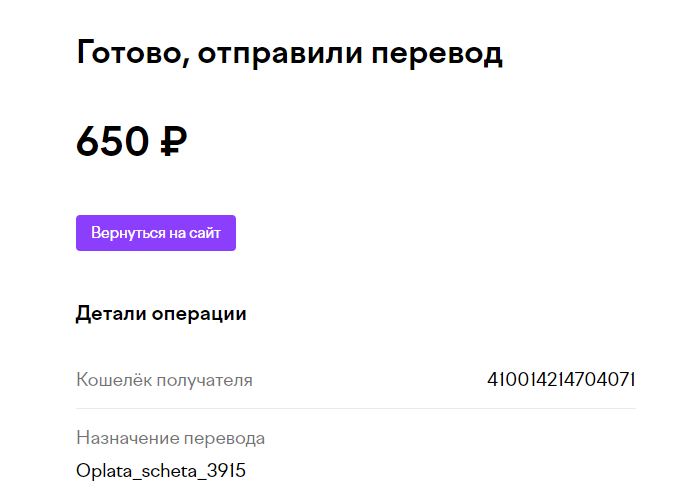This screenshot has width=695, height=497.
Task: Click the word перевода in the gray label
Action: [224, 439]
